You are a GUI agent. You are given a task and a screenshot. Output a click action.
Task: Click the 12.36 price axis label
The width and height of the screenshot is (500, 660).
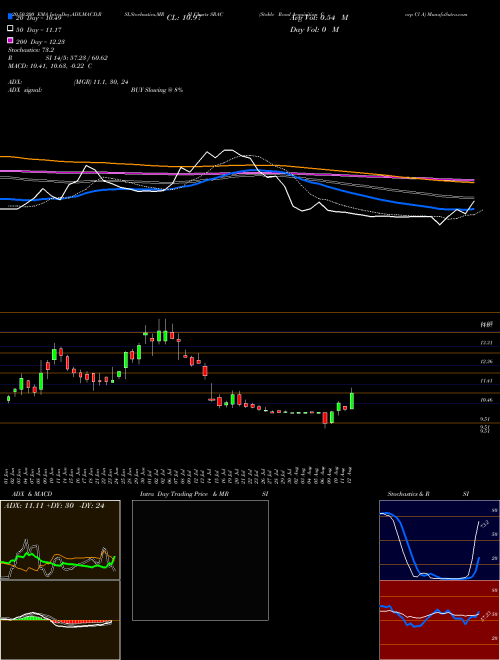tap(487, 362)
